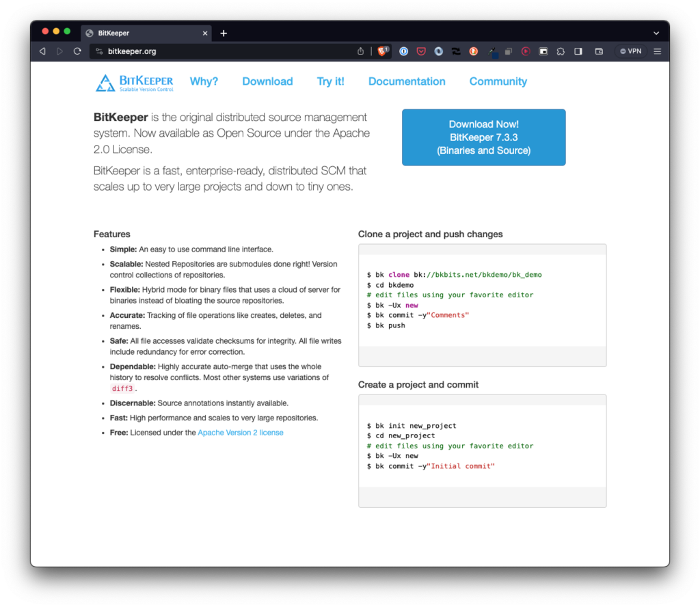Image resolution: width=700 pixels, height=607 pixels.
Task: Click Download Now! BitKeeper 7.3.3 button
Action: [483, 137]
